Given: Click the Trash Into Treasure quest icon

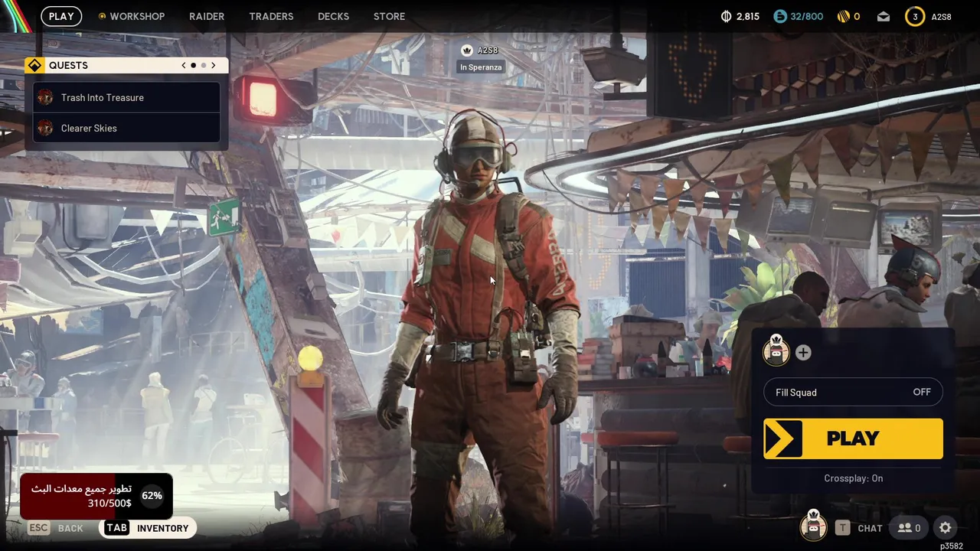Looking at the screenshot, I should 45,97.
